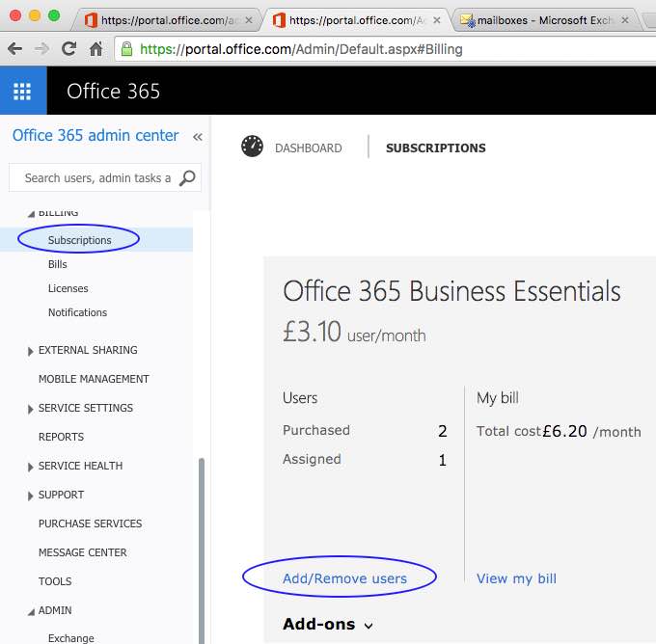Screen dimensions: 656x644
Task: Expand the Add-ons chevron
Action: [x=369, y=626]
